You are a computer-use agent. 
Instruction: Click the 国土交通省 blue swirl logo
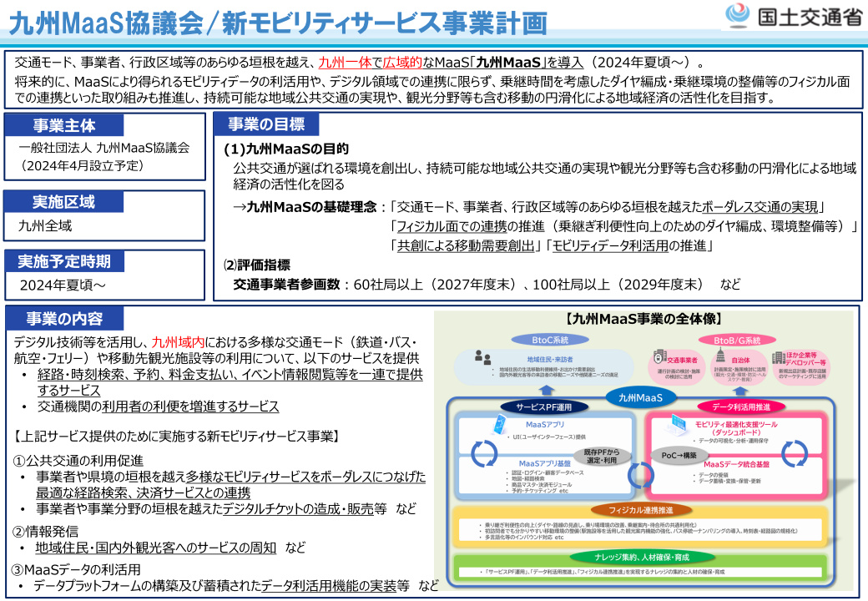[x=737, y=15]
